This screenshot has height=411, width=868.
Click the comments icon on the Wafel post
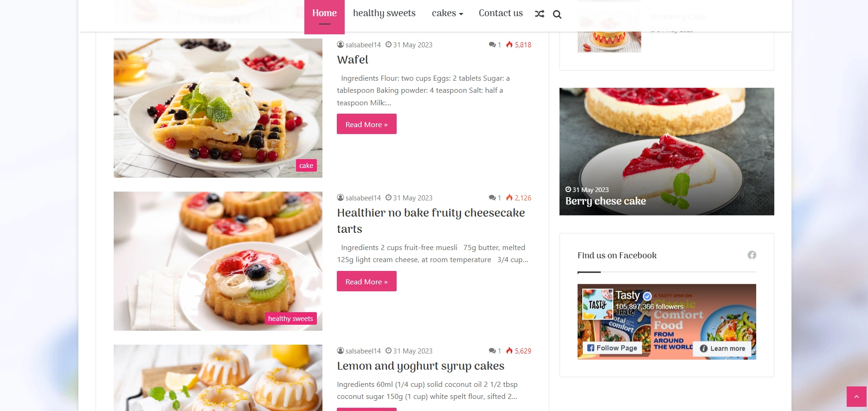pyautogui.click(x=492, y=45)
